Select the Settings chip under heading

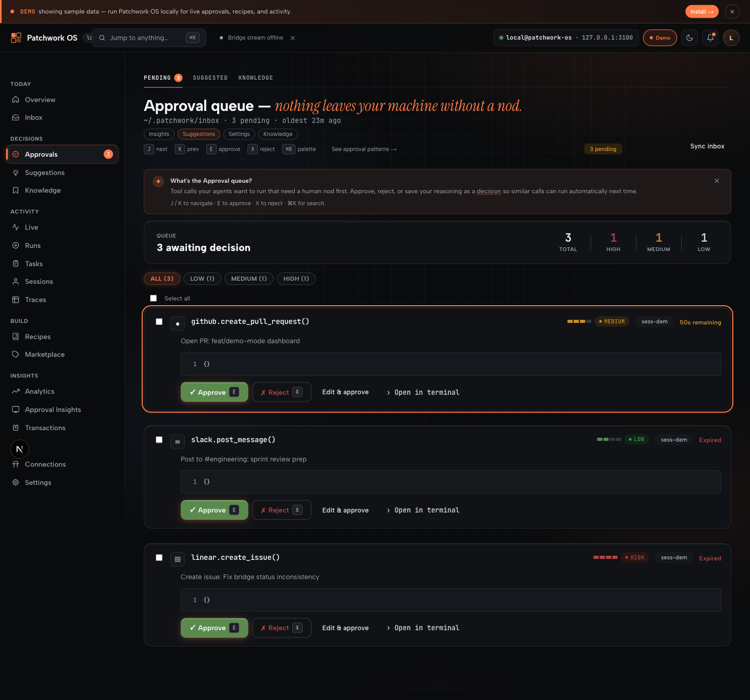(239, 134)
